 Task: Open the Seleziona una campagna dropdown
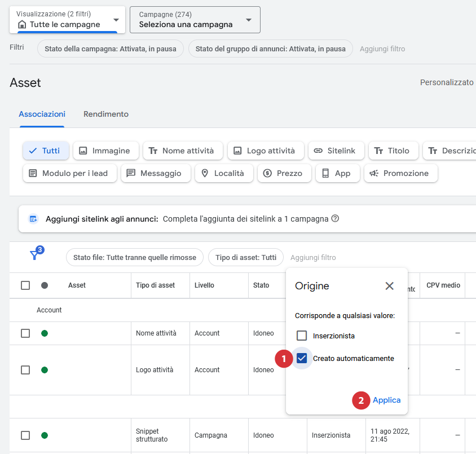click(x=195, y=20)
